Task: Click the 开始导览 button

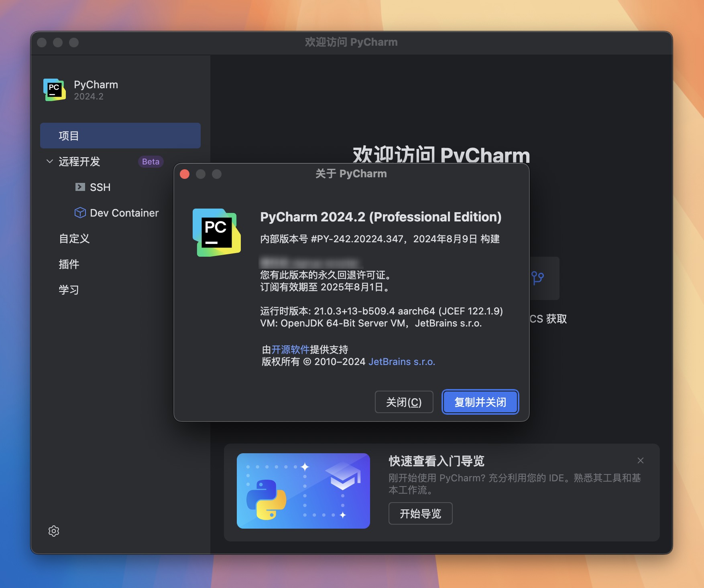Action: [x=420, y=513]
